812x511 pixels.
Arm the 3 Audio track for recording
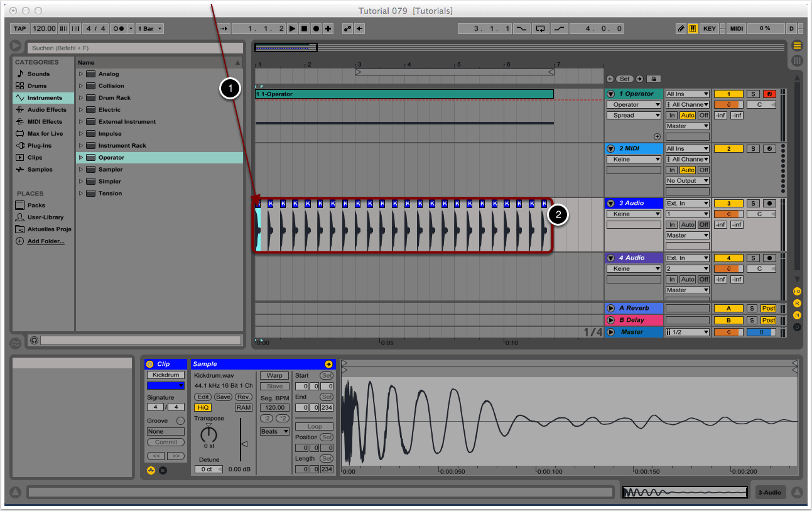[x=769, y=204]
